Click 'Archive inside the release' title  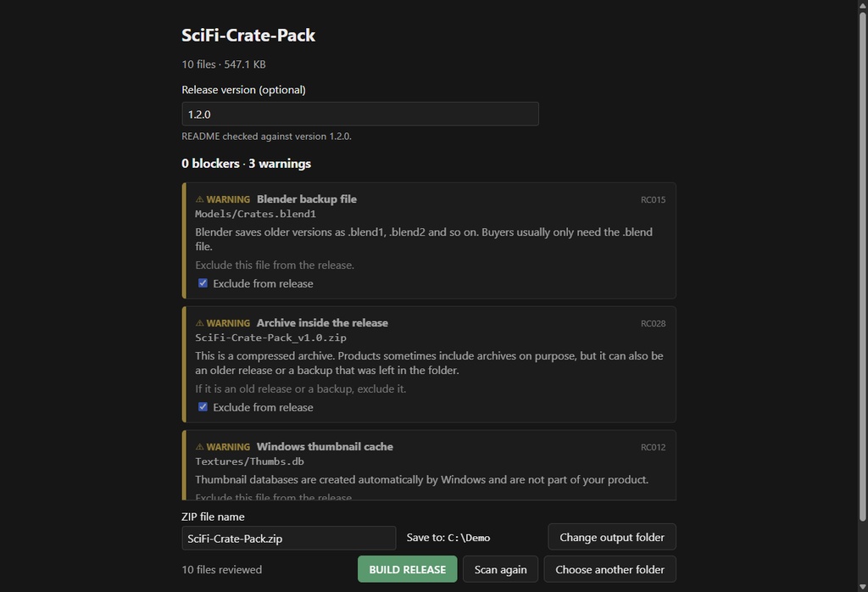tap(322, 323)
